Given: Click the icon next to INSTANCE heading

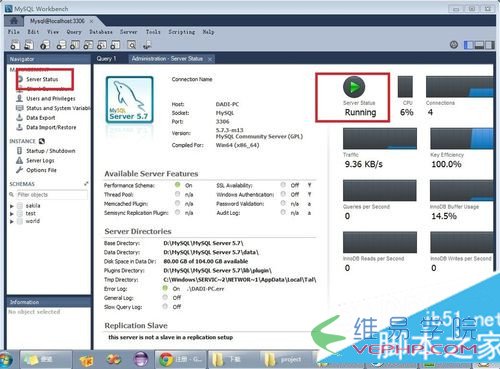Looking at the screenshot, I should click(42, 141).
